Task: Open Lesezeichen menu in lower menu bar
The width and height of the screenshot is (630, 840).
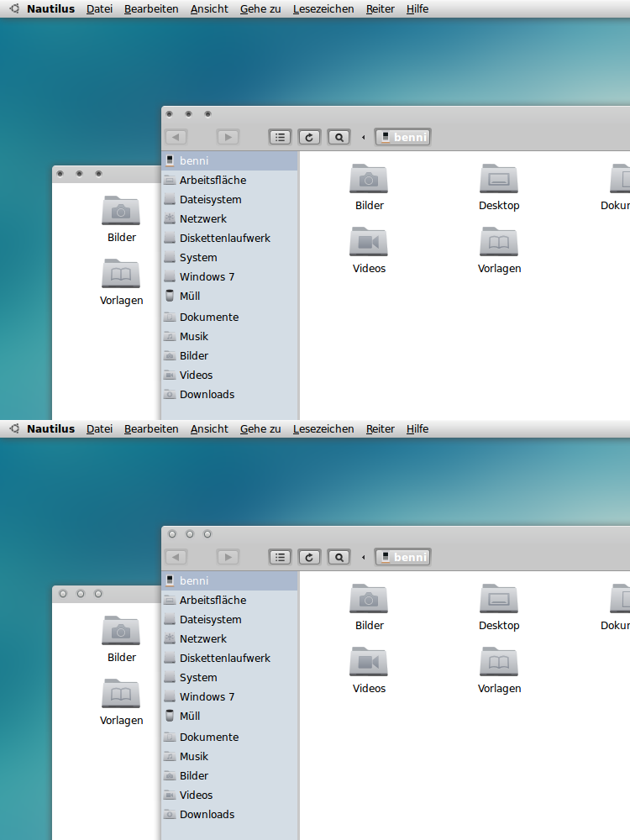Action: (x=323, y=428)
